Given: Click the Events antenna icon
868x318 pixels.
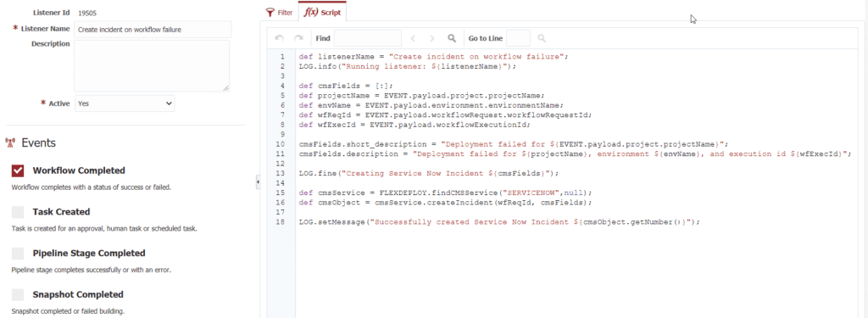Looking at the screenshot, I should [9, 143].
